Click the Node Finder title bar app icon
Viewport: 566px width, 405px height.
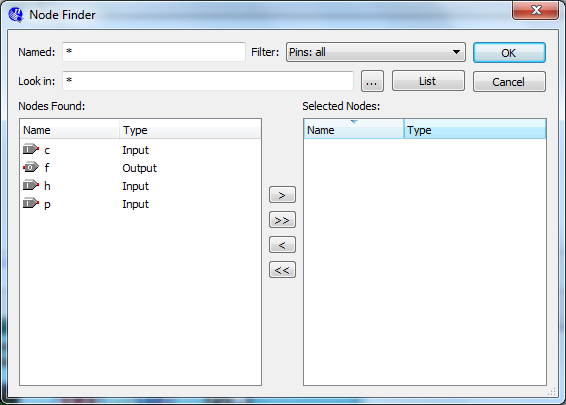[x=16, y=15]
